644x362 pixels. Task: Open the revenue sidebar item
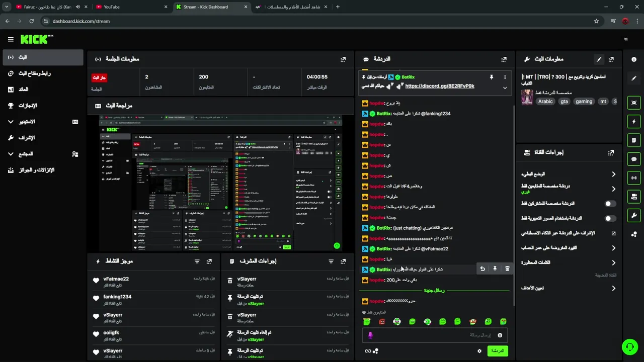pos(43,89)
